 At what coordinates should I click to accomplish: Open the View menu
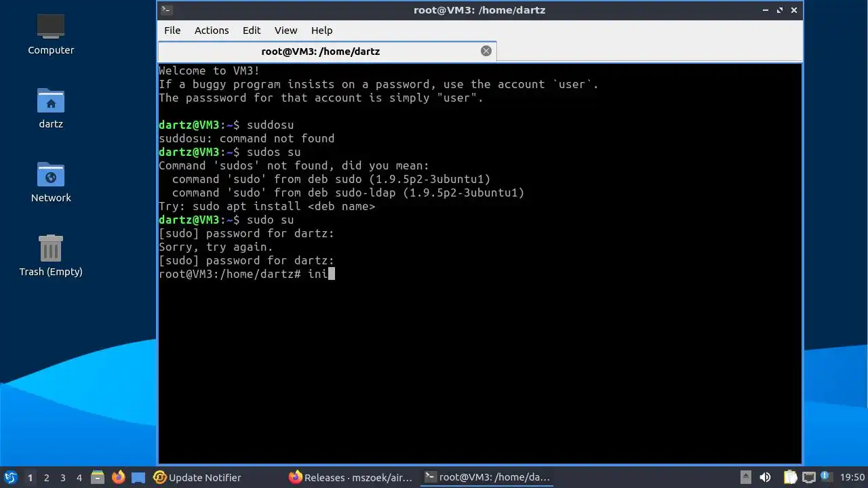[285, 30]
